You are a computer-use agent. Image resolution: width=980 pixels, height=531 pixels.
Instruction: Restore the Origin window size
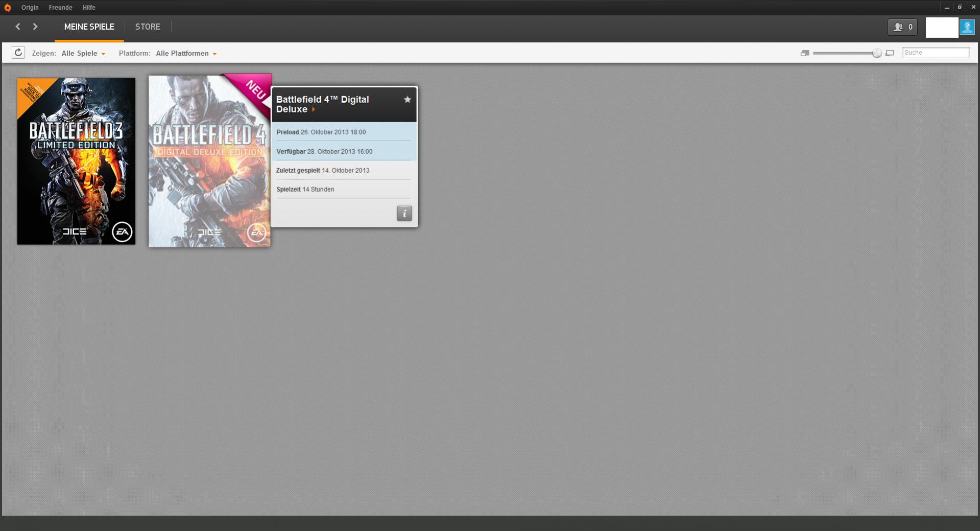pos(960,8)
